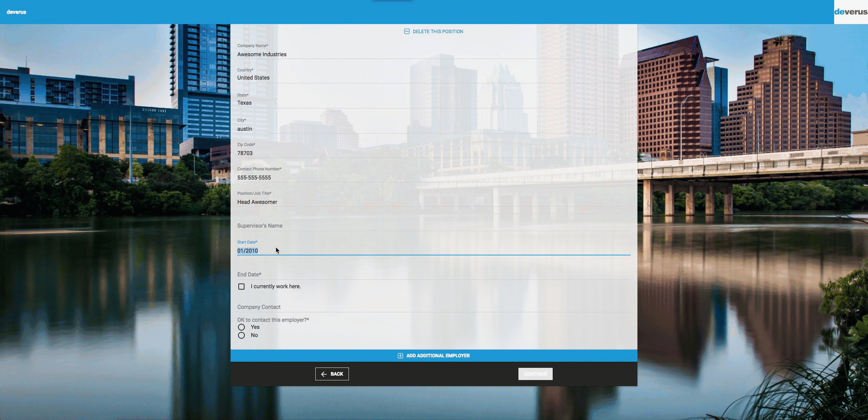The image size is (868, 420).
Task: Go back with the Back button
Action: pos(332,374)
